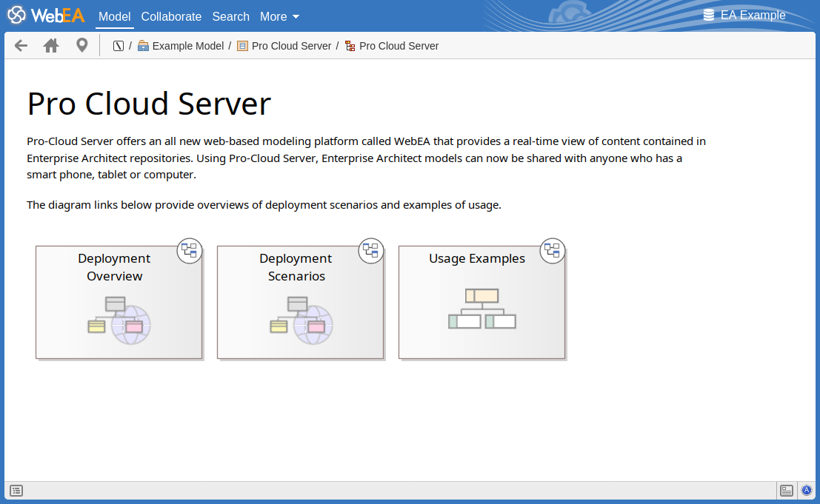The height and width of the screenshot is (504, 820).
Task: Select the Model tab
Action: (x=114, y=16)
